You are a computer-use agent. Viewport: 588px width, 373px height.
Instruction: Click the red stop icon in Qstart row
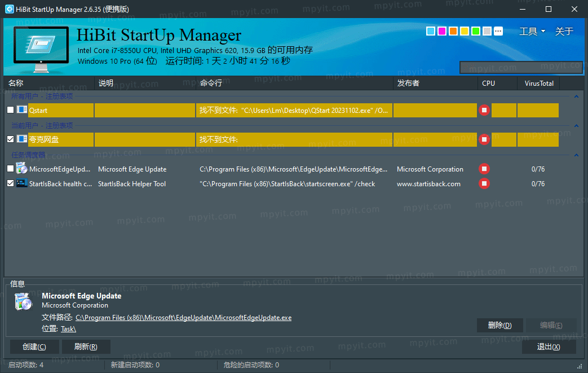coord(484,111)
